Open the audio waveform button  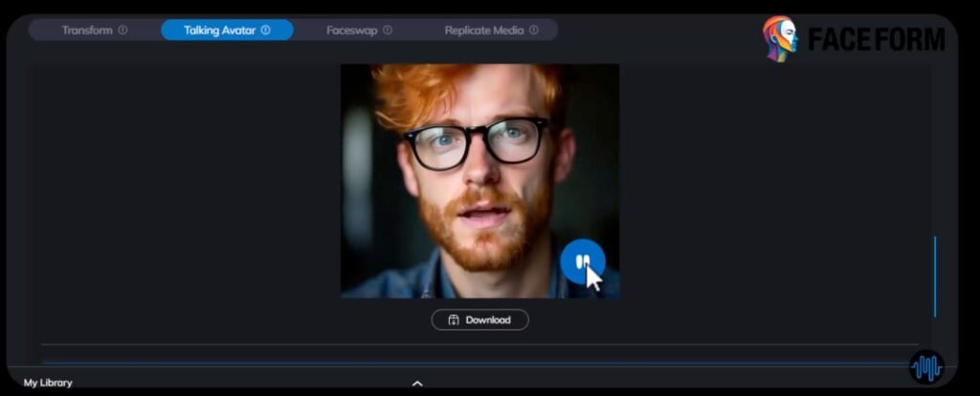click(x=925, y=367)
